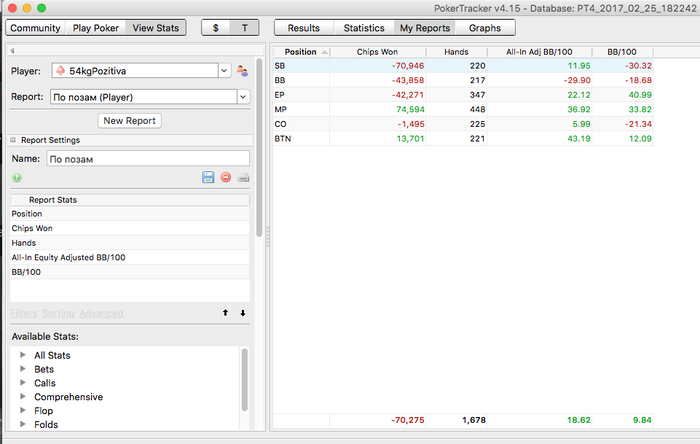Click the 1,678 total hands cell
This screenshot has height=444, width=700.
point(456,420)
